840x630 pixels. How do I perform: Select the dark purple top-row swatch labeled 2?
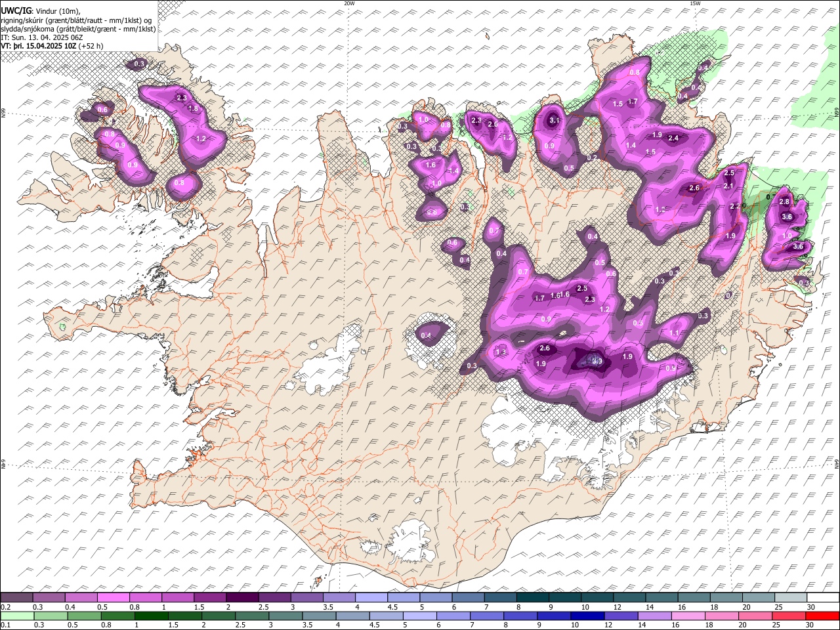pos(241,598)
